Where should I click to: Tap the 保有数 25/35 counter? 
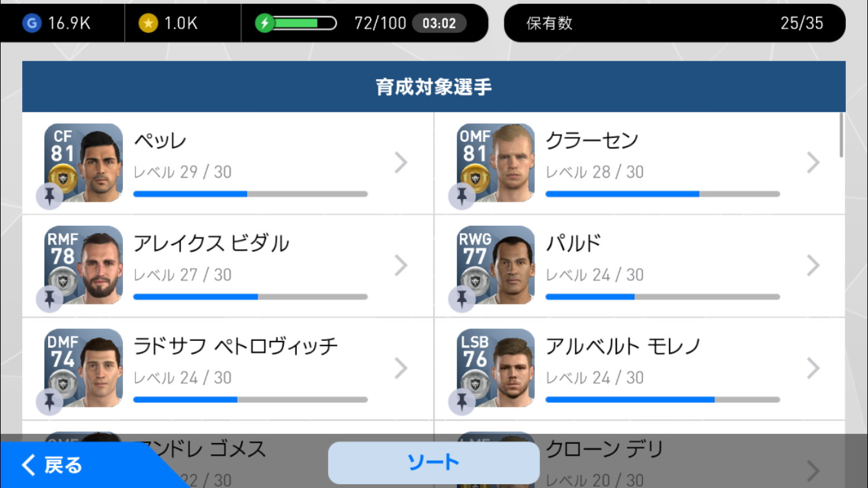pos(675,23)
